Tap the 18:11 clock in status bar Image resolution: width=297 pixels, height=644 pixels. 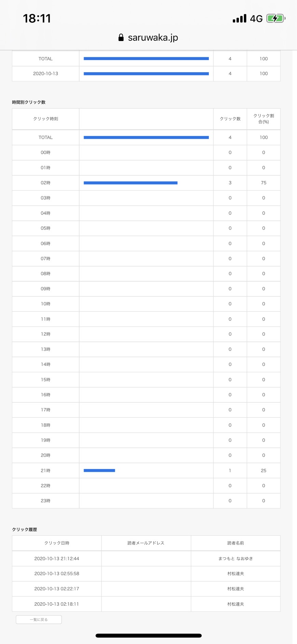[x=37, y=18]
